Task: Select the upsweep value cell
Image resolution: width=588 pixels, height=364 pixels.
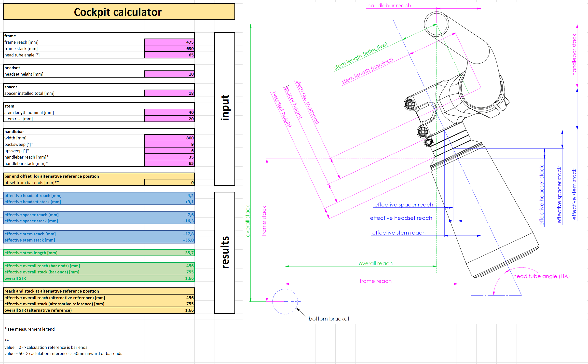Action: point(169,151)
